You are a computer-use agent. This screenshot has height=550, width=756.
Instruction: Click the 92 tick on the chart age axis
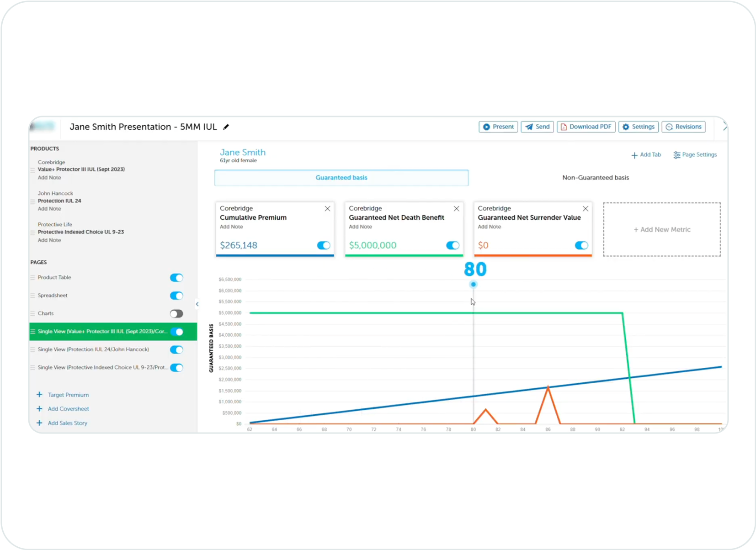click(622, 429)
